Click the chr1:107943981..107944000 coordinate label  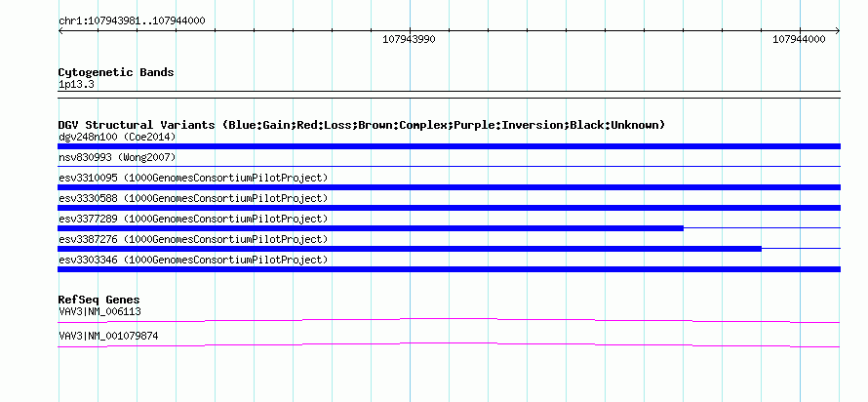(x=132, y=21)
